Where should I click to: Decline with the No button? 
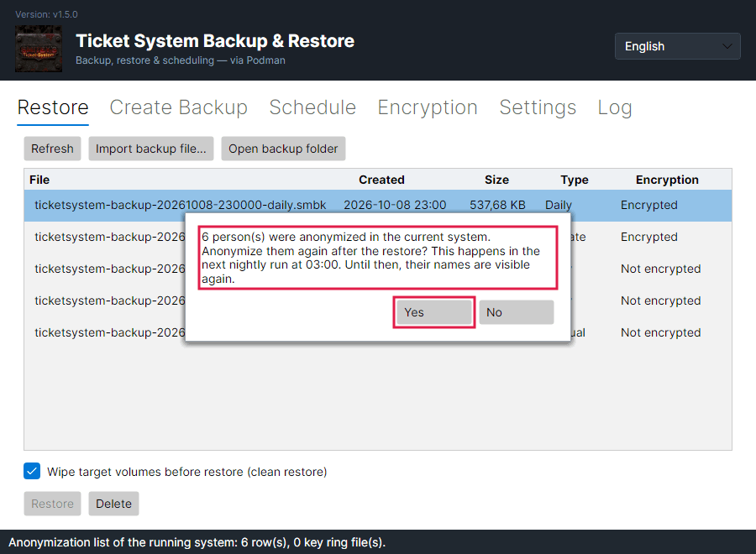pyautogui.click(x=517, y=312)
